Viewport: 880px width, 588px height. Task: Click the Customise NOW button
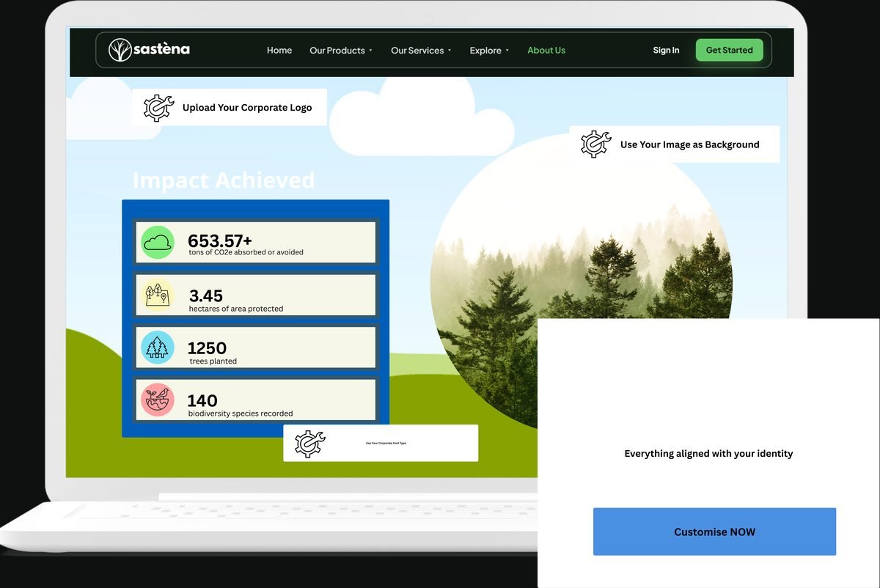pos(714,532)
